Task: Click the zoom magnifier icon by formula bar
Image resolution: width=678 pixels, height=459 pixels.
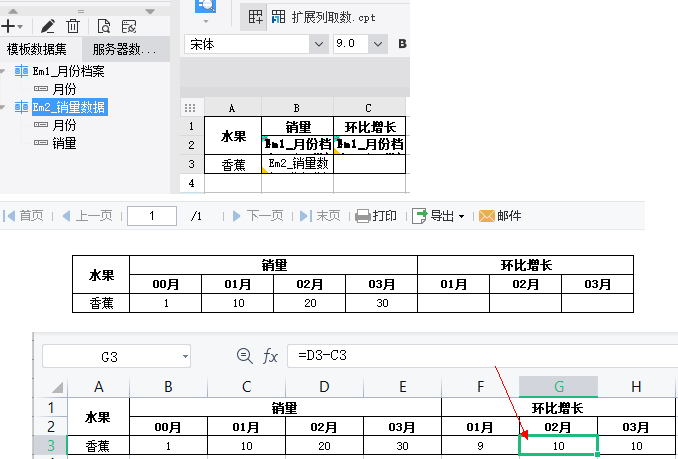Action: [245, 356]
